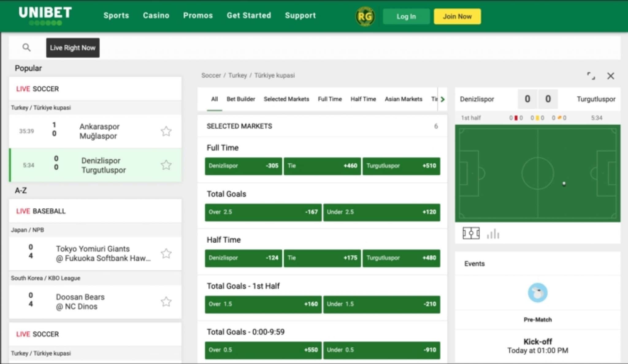628x364 pixels.
Task: Open Tokyo Yomiuri Giants @ Fukuoka game
Action: click(95, 253)
